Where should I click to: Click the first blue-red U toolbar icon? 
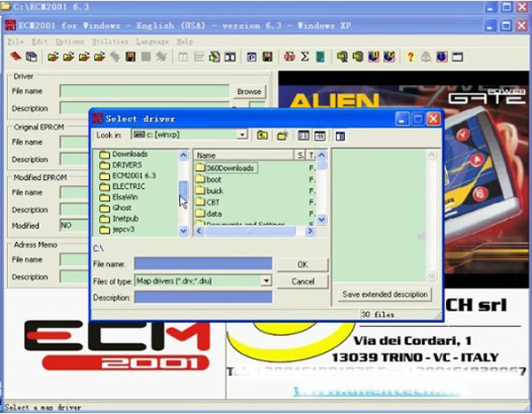tap(373, 57)
